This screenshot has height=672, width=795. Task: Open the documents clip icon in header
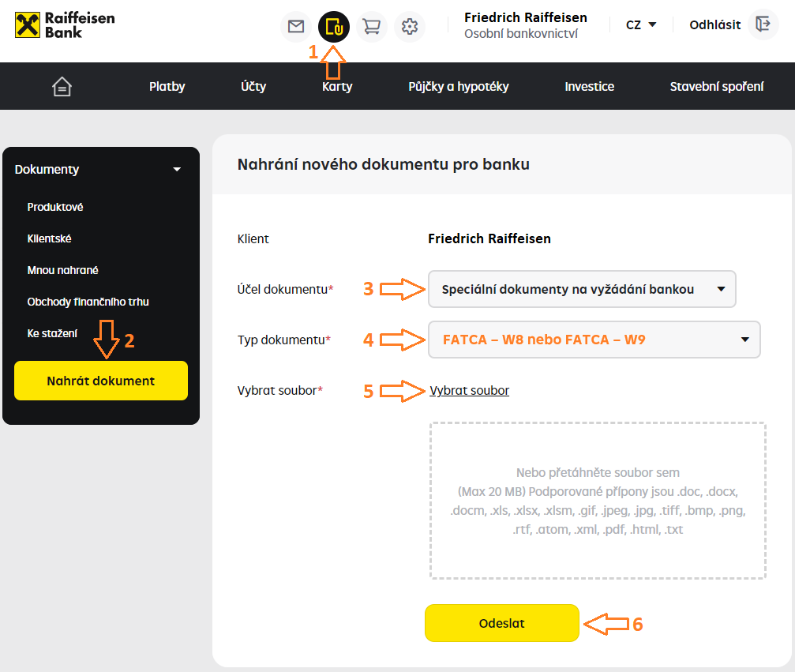[334, 26]
